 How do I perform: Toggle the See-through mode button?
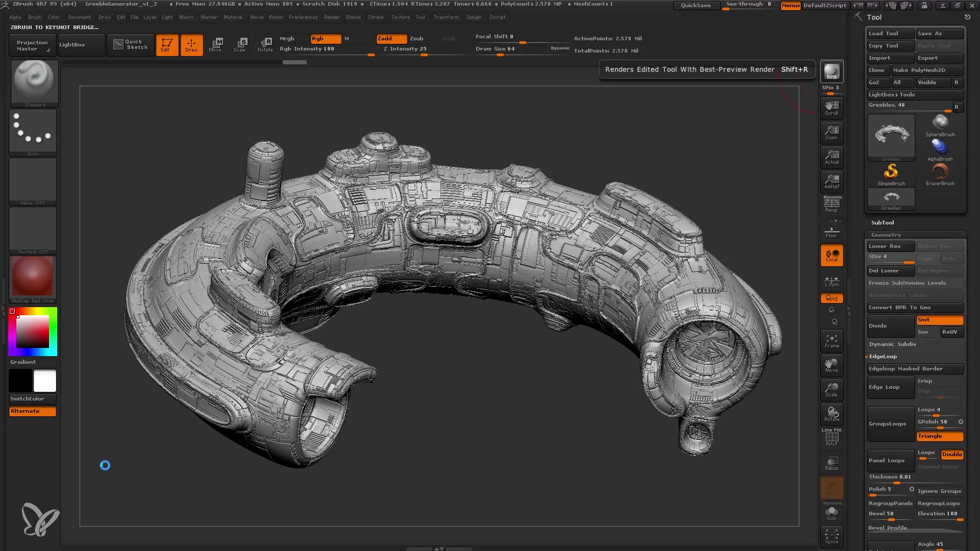[748, 5]
